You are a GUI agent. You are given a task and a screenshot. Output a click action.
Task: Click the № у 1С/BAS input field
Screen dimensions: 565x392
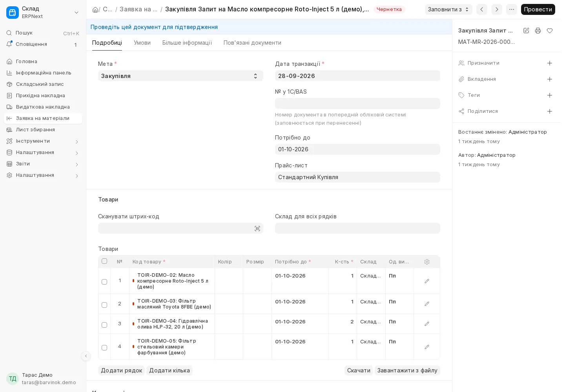pos(357,103)
